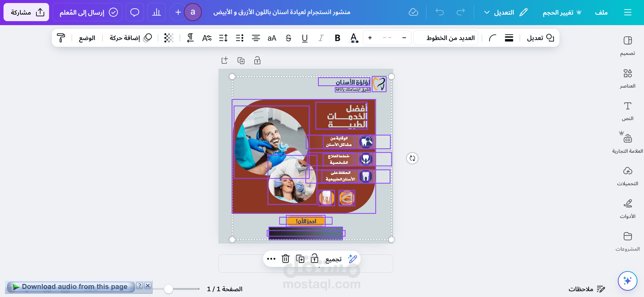Click the transparency checkerboard icon

pyautogui.click(x=169, y=38)
